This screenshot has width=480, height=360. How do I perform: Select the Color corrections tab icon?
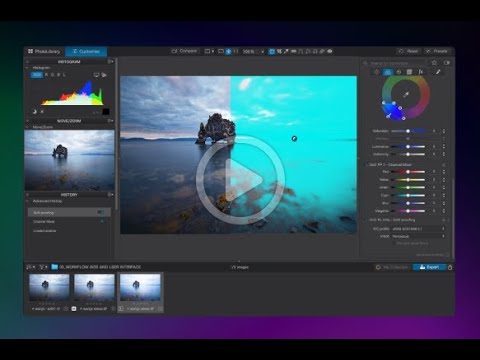pyautogui.click(x=387, y=72)
